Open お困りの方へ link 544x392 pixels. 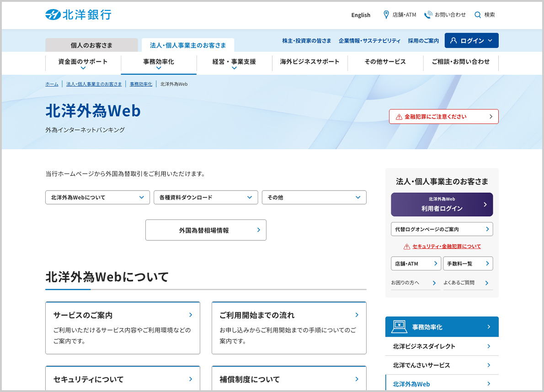415,283
